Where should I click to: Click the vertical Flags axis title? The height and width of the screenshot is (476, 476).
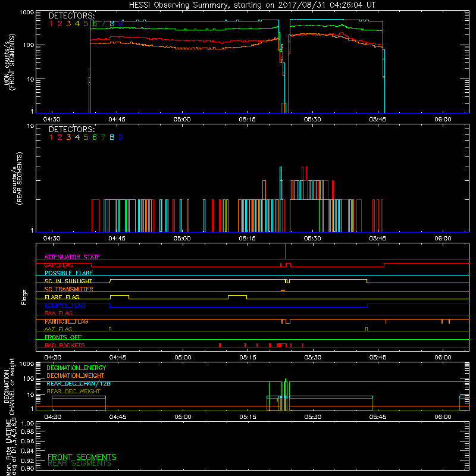coord(24,297)
